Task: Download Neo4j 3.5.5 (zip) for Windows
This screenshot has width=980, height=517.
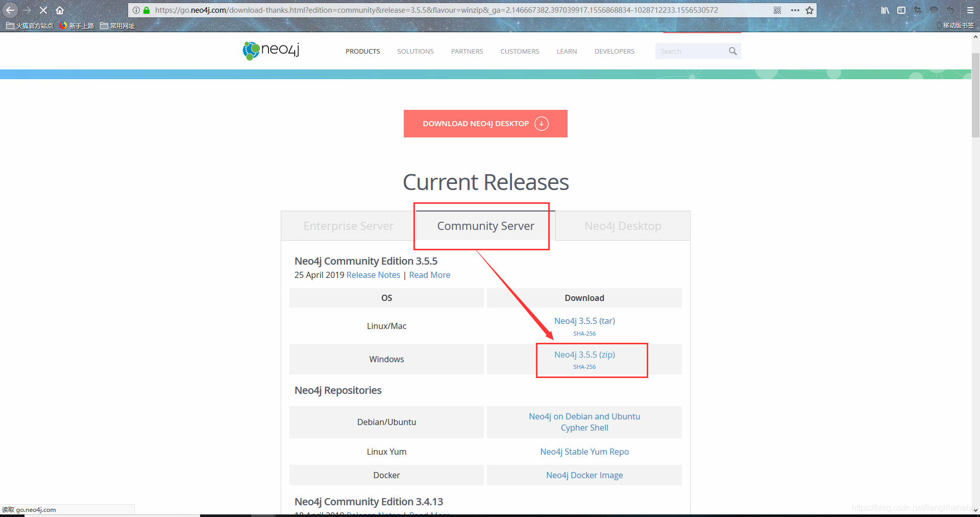Action: 584,355
